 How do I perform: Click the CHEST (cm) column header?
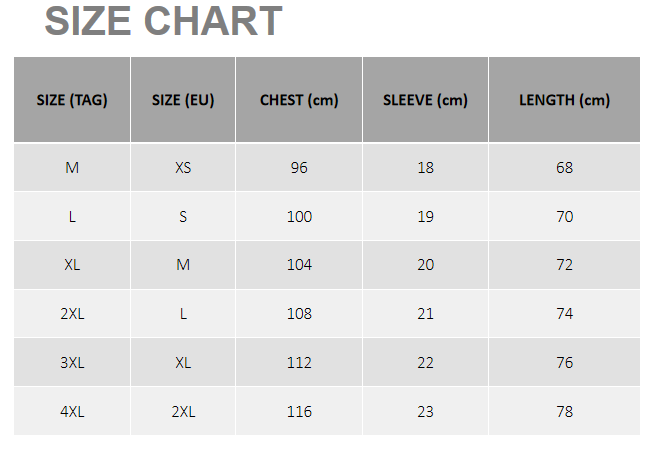click(x=299, y=100)
